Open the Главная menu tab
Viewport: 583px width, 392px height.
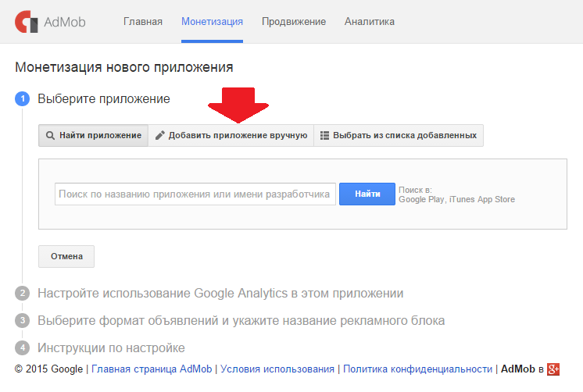point(143,22)
